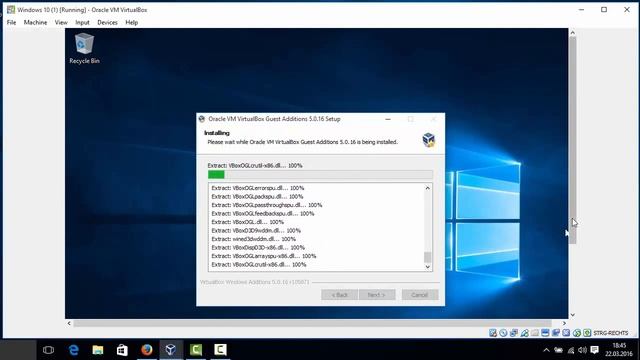
Task: Click the VM view vertical scrollbar thumb
Action: coord(573,140)
